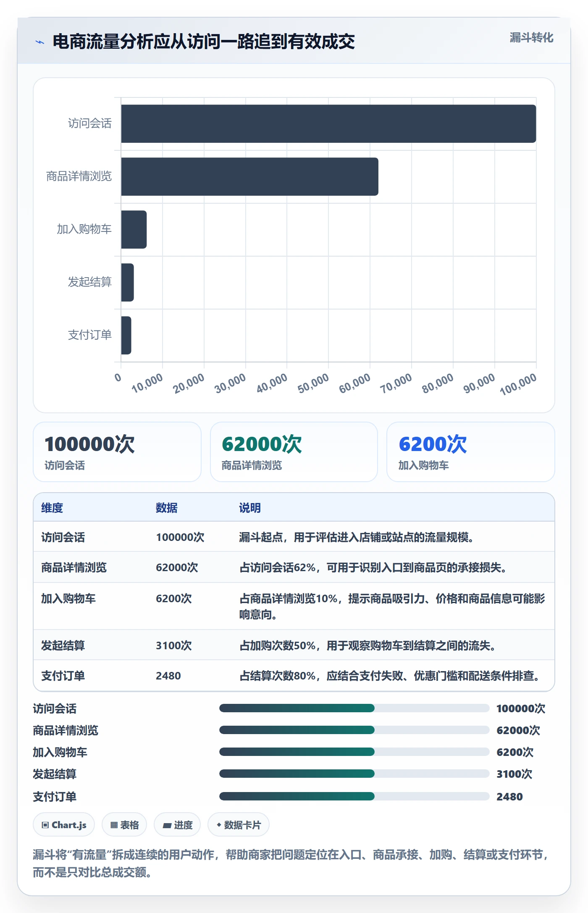This screenshot has height=913, width=588.
Task: Click the 发起结算 bar in the chart
Action: click(127, 282)
